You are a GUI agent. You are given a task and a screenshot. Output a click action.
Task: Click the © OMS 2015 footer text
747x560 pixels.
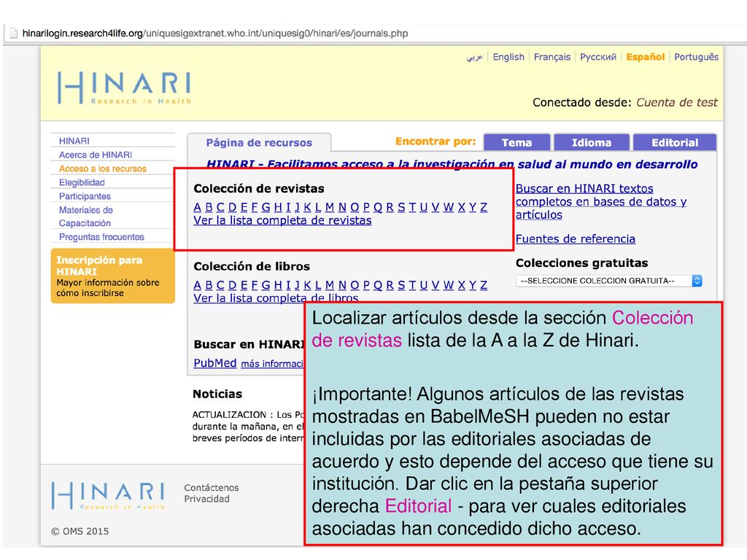pos(80,531)
